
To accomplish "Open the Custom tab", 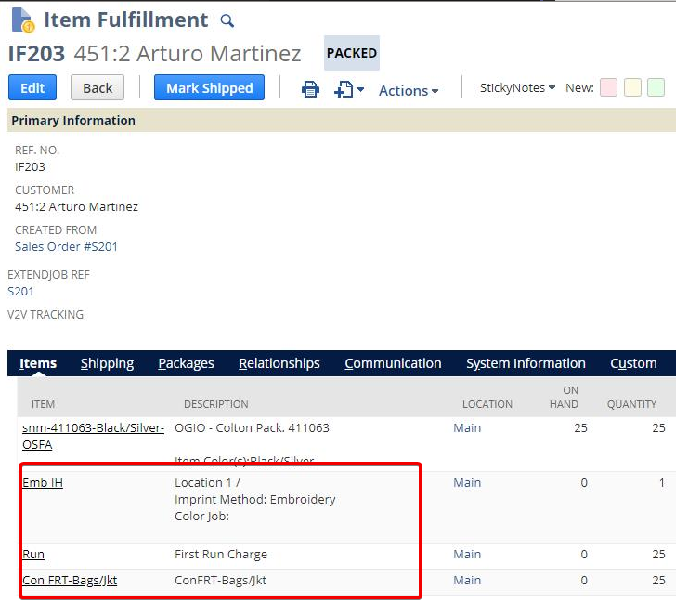I will [633, 363].
